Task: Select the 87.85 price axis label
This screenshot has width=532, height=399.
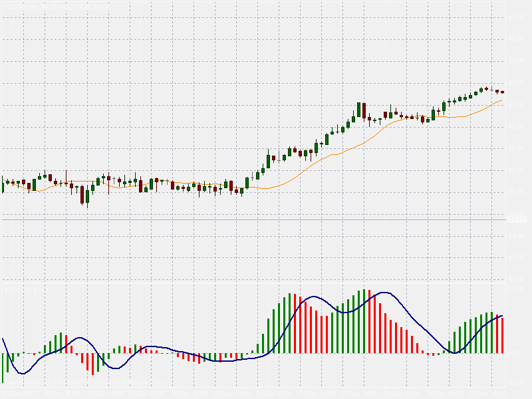Action: click(516, 83)
